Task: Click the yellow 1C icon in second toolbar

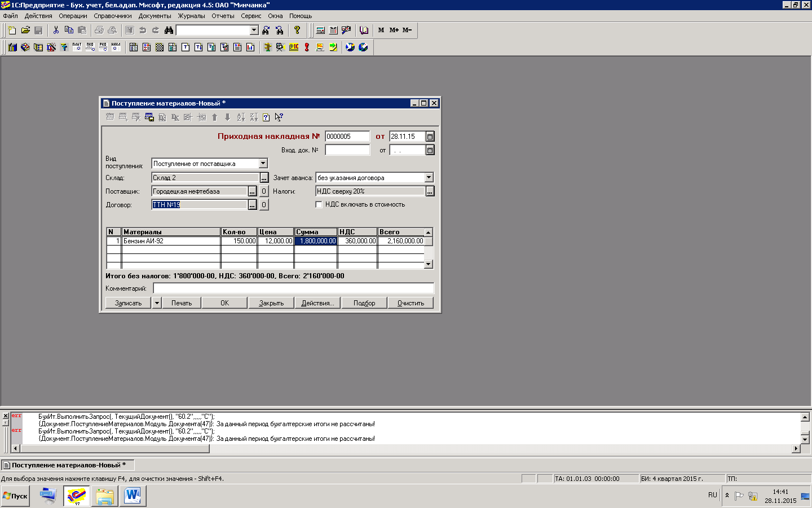Action: pyautogui.click(x=294, y=47)
